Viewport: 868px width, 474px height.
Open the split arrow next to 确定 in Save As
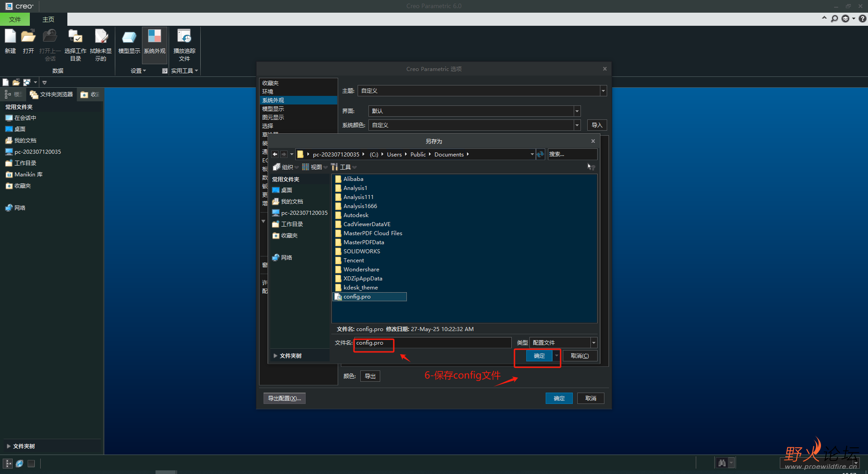pos(557,356)
